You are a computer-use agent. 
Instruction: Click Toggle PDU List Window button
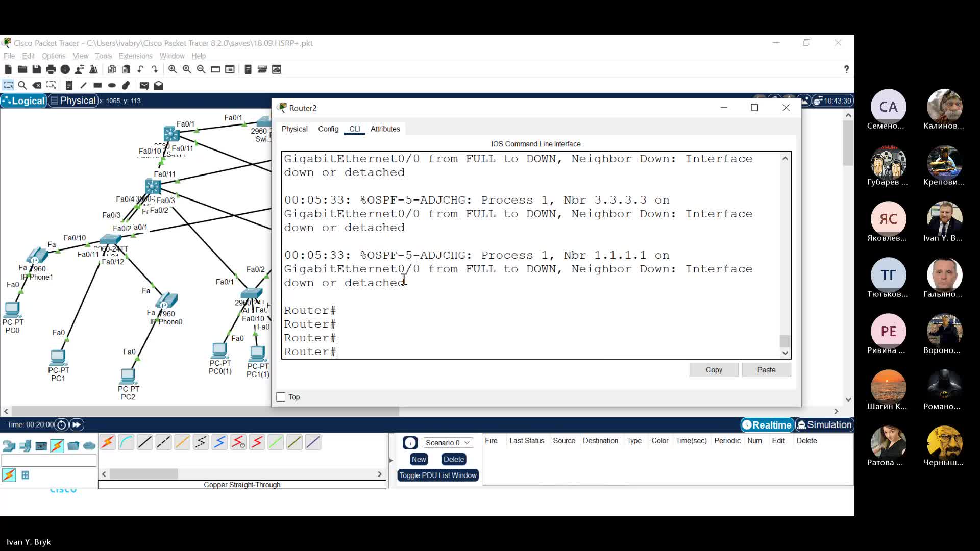point(438,475)
